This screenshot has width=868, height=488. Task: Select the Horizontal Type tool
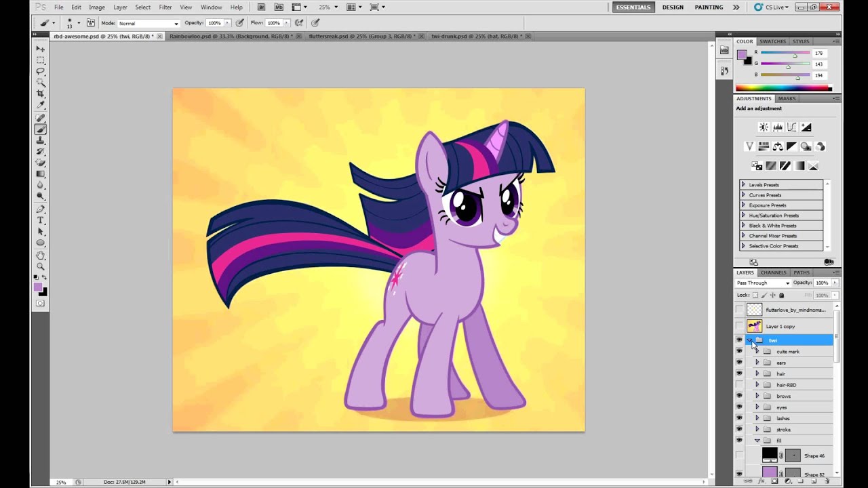pyautogui.click(x=41, y=220)
